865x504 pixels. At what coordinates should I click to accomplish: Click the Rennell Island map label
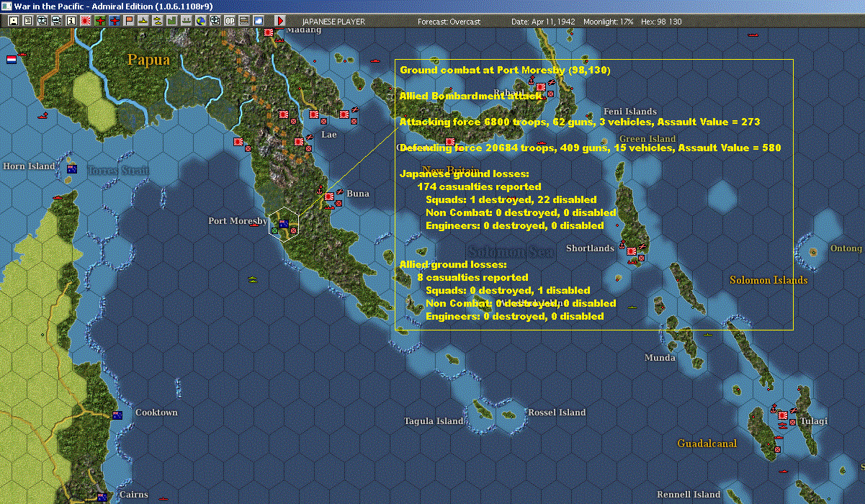pos(689,495)
